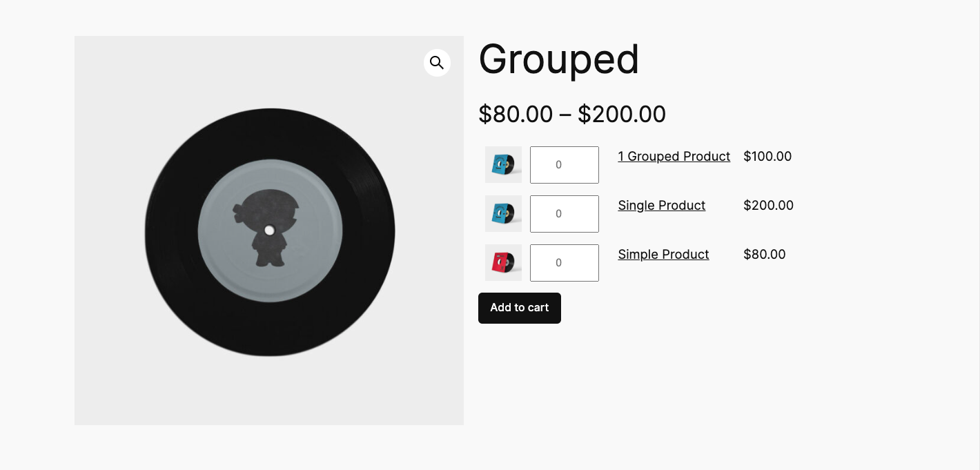This screenshot has width=980, height=470.
Task: Click the 1 Grouped Product thumbnail image
Action: 503,164
